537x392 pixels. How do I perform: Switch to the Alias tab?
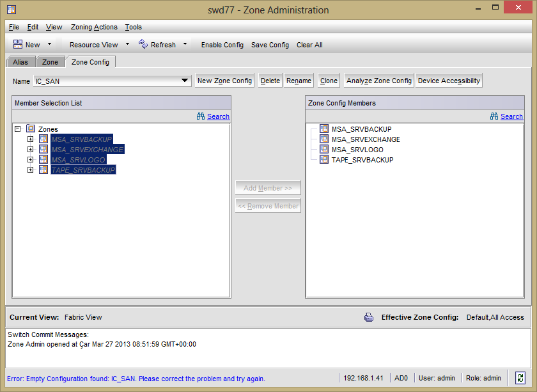[20, 62]
